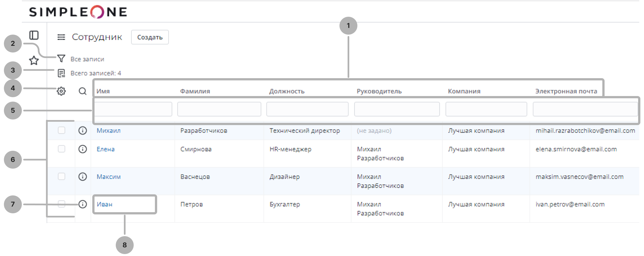Open the Елена record link
644x256 pixels.
point(106,149)
